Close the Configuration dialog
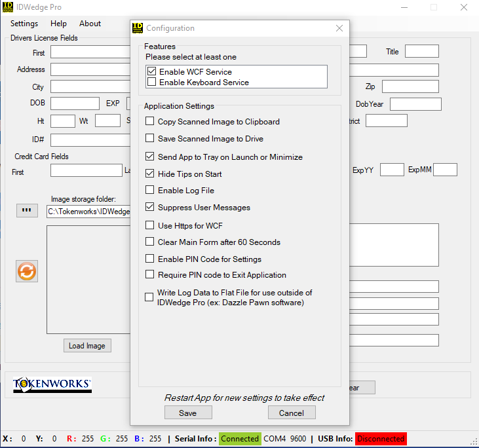The width and height of the screenshot is (479, 448). click(x=339, y=28)
